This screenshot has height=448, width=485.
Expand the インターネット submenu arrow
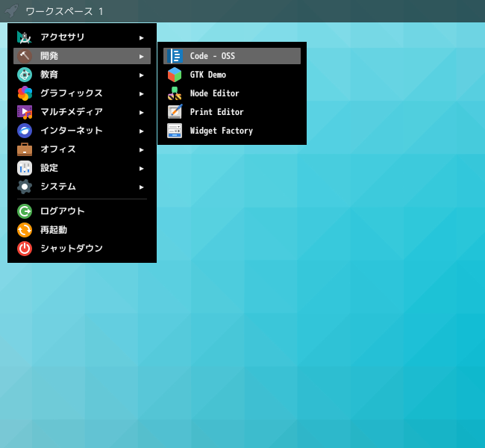pyautogui.click(x=142, y=131)
